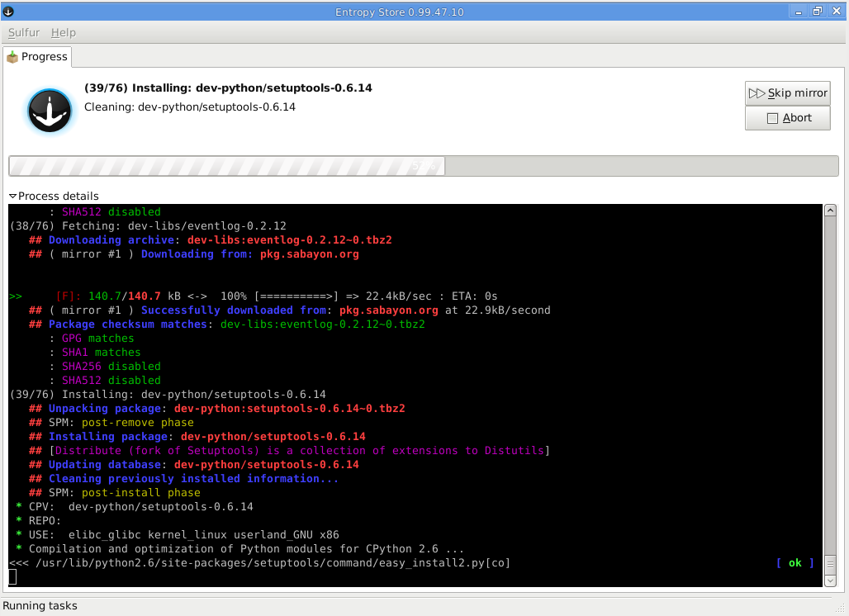Viewport: 849px width, 616px height.
Task: Click 'Downloading from: pkg.sabayon.org' line
Action: [x=194, y=254]
